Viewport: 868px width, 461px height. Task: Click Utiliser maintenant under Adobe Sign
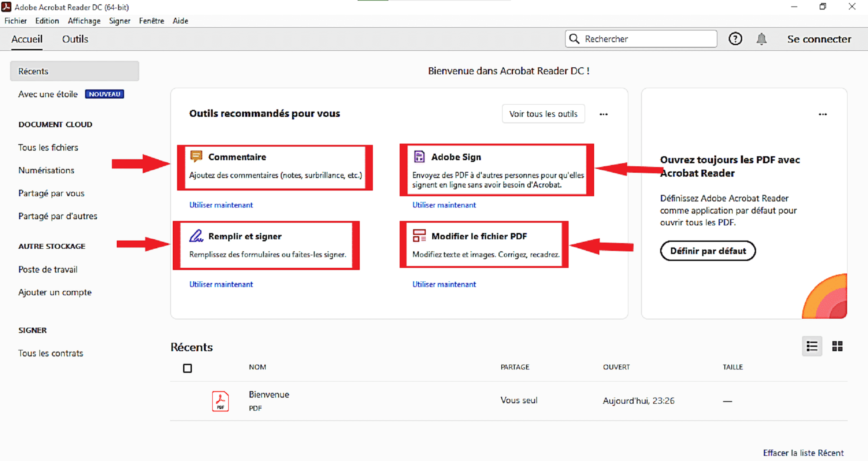coord(444,205)
